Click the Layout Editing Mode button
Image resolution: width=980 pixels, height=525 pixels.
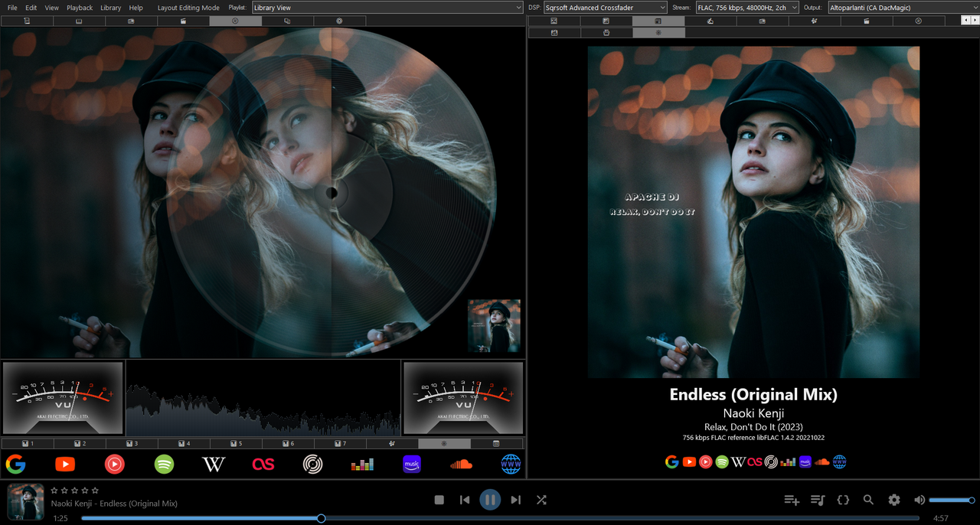188,8
